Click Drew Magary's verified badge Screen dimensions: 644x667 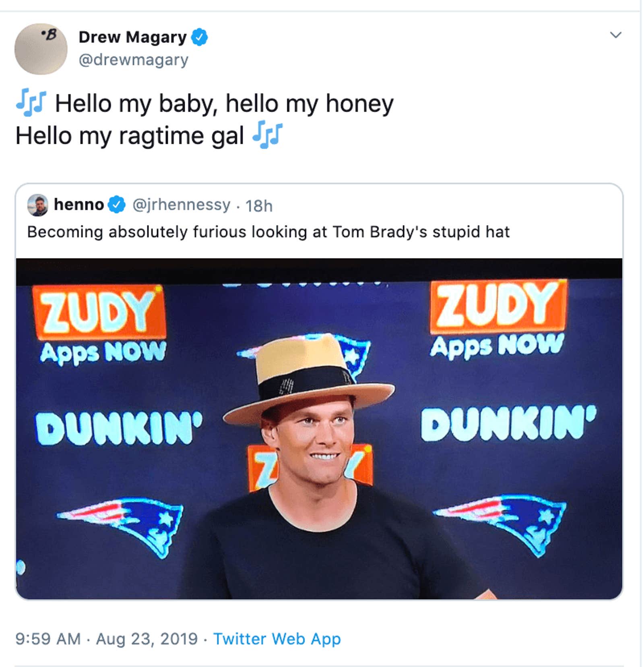199,37
